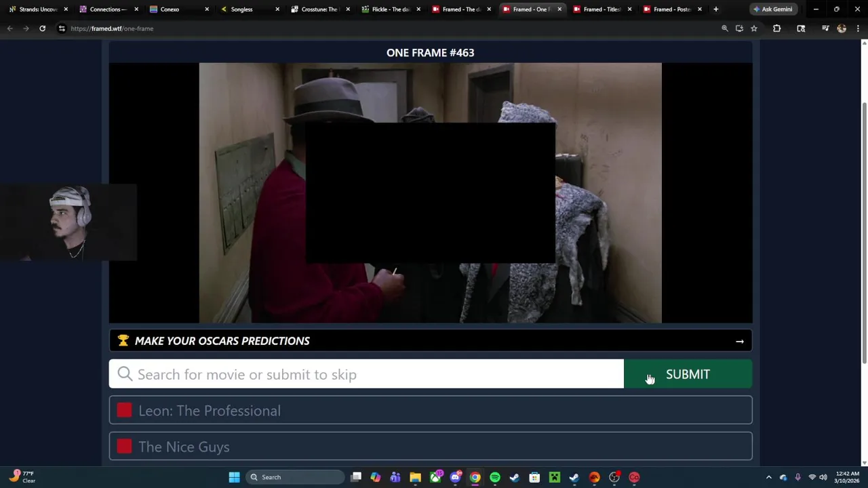Click the green SUBMIT button
868x488 pixels.
click(688, 374)
